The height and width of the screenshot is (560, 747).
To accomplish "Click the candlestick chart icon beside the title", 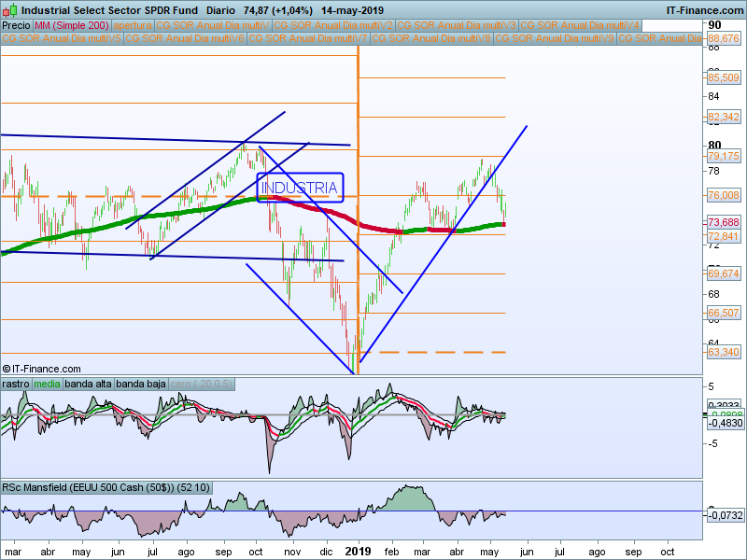I will pyautogui.click(x=9, y=10).
